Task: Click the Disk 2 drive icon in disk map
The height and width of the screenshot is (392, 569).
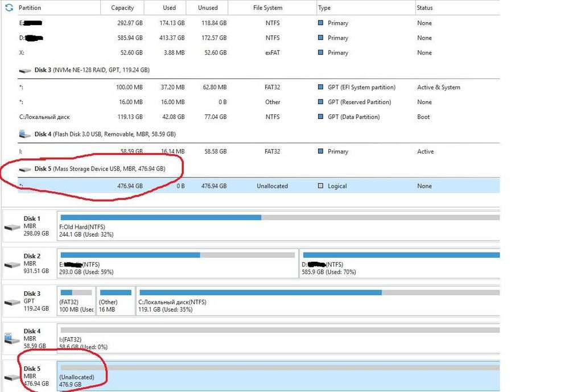Action: pyautogui.click(x=13, y=265)
